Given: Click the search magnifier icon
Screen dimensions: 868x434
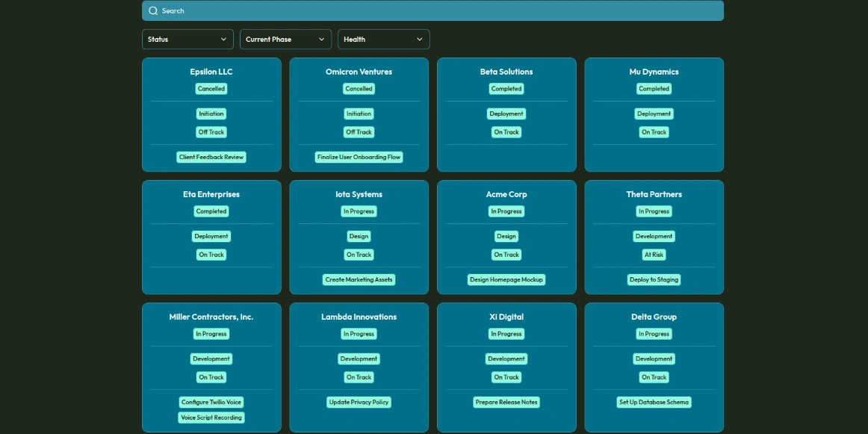Looking at the screenshot, I should point(153,10).
